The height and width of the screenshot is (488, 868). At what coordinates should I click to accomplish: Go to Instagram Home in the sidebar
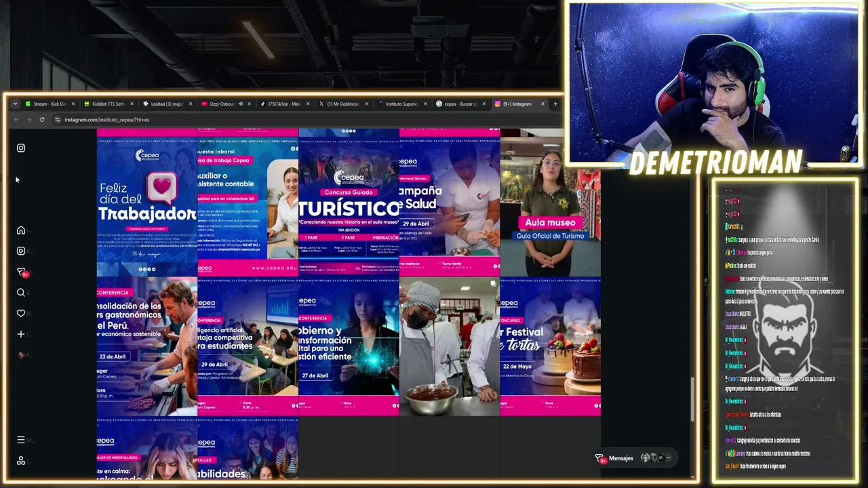21,230
